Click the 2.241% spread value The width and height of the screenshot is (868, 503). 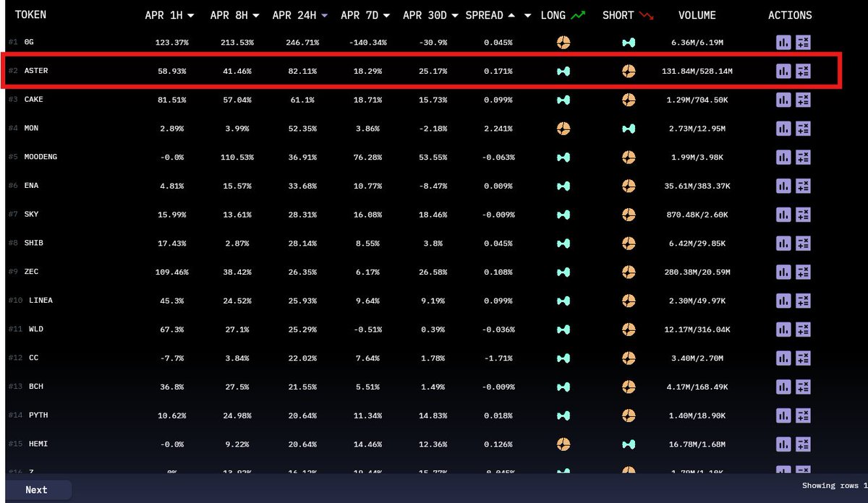[x=498, y=129]
